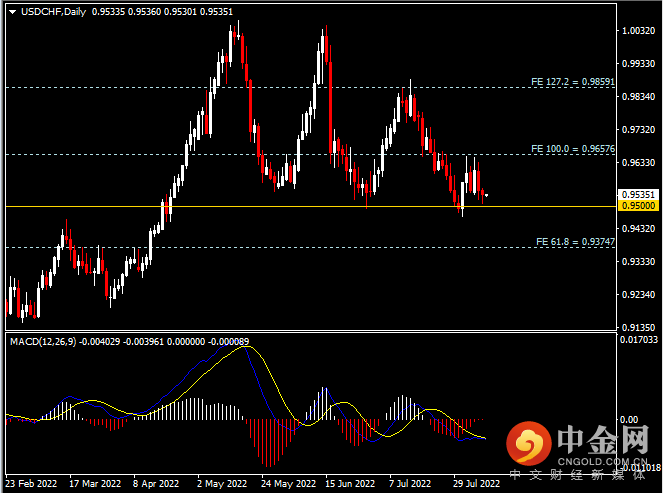663x493 pixels.
Task: Click the 0.93330 price axis label
Action: [638, 261]
